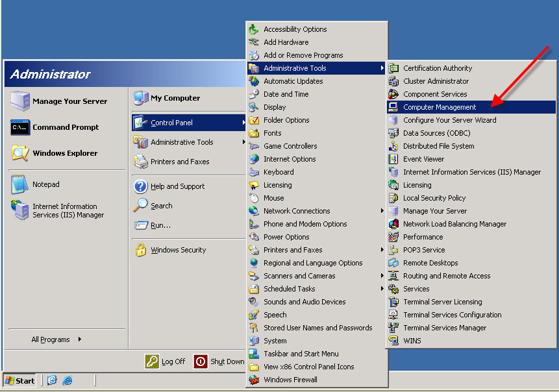Click the Internet Explorer taskbar icon
Screen dimensions: 559x392
[x=68, y=380]
